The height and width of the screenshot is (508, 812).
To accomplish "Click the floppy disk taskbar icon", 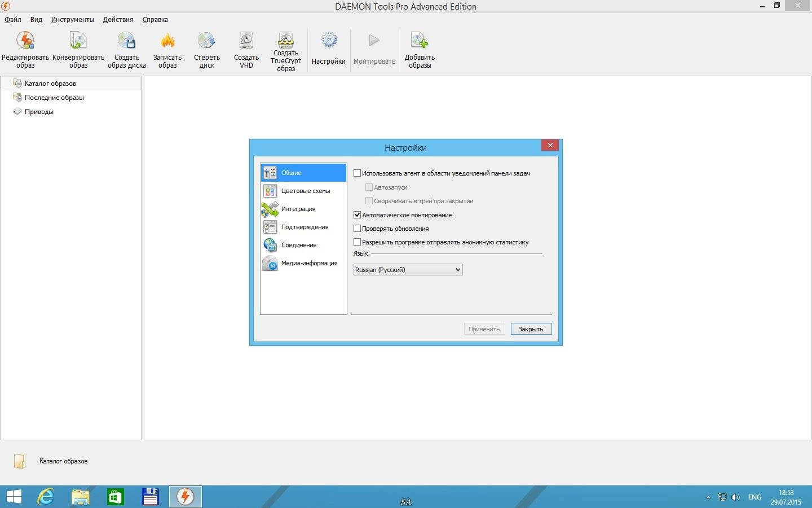I will click(150, 497).
